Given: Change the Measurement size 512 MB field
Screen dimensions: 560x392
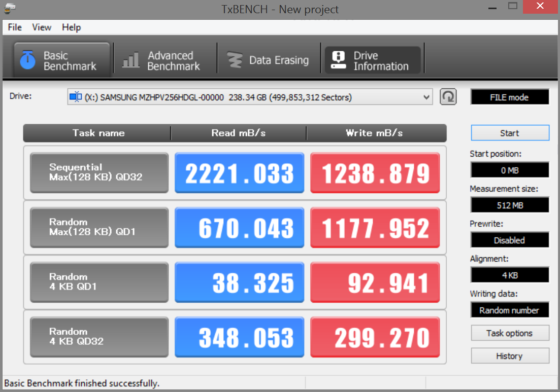Looking at the screenshot, I should (510, 205).
